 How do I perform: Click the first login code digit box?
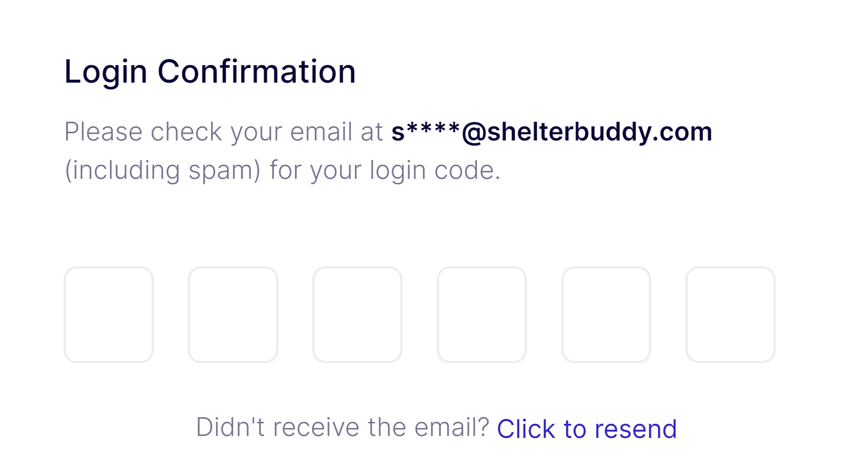click(x=108, y=314)
